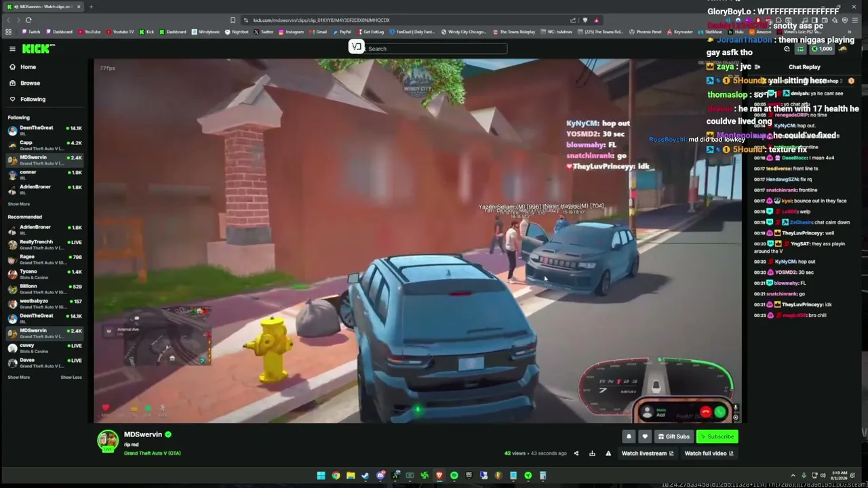The width and height of the screenshot is (868, 488).
Task: Open the Grand Theft Auto V category link
Action: point(153,453)
